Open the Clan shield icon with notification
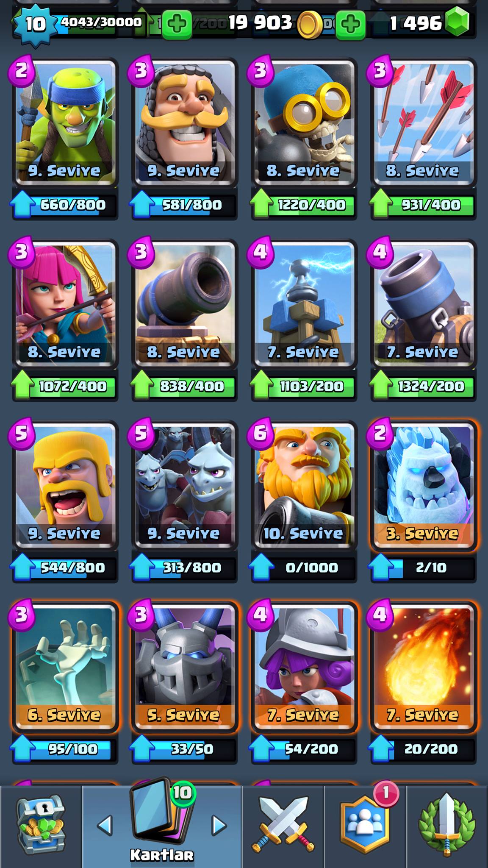The width and height of the screenshot is (488, 868). (x=365, y=824)
